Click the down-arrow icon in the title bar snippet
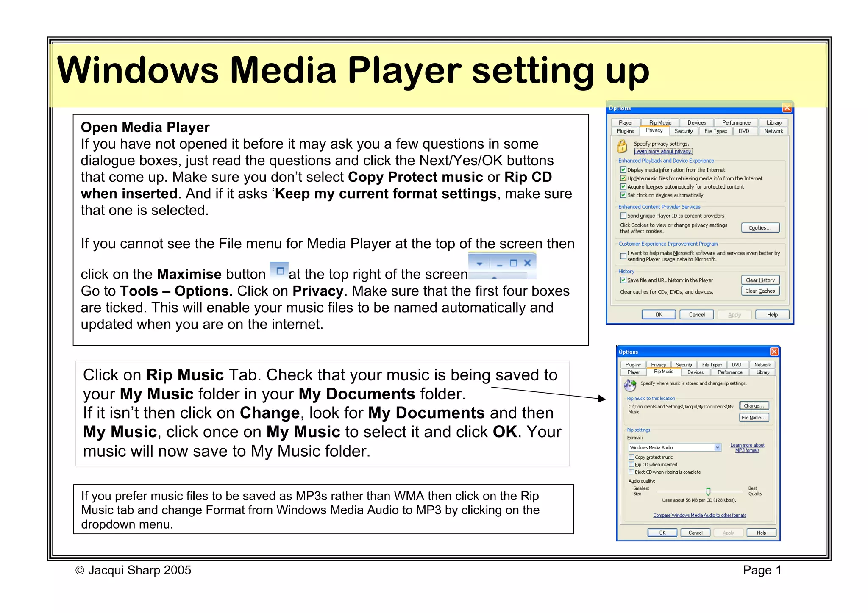The width and height of the screenshot is (868, 613). (x=479, y=264)
